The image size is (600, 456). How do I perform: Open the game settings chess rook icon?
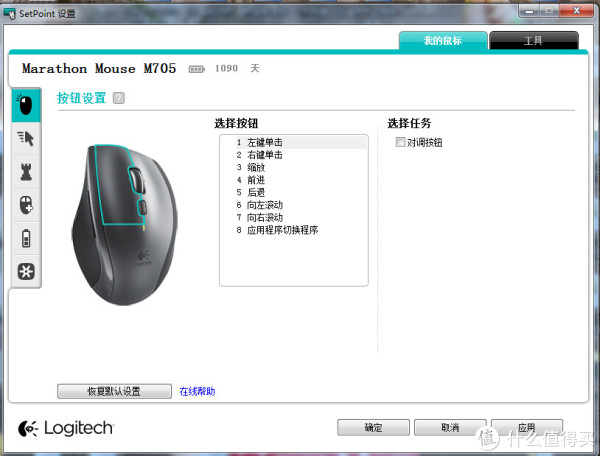[25, 171]
